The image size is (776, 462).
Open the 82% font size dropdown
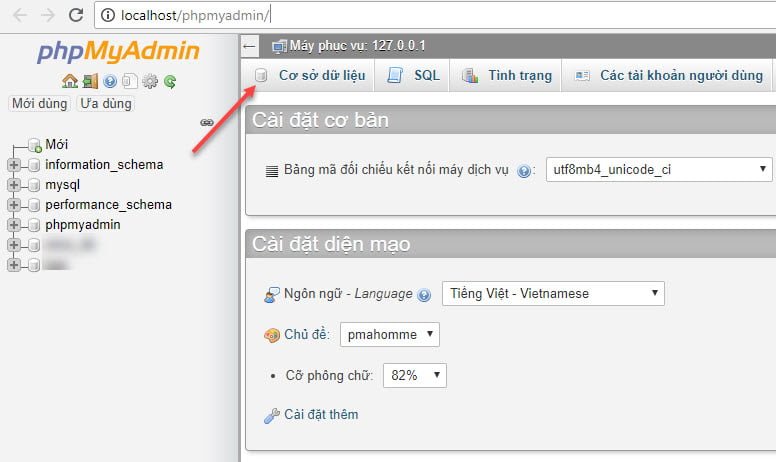click(413, 375)
